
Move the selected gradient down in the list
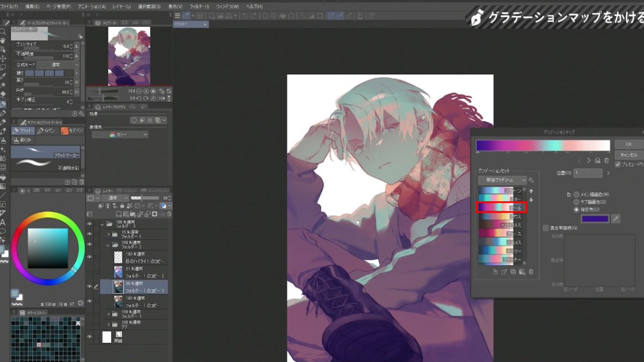pos(531,200)
